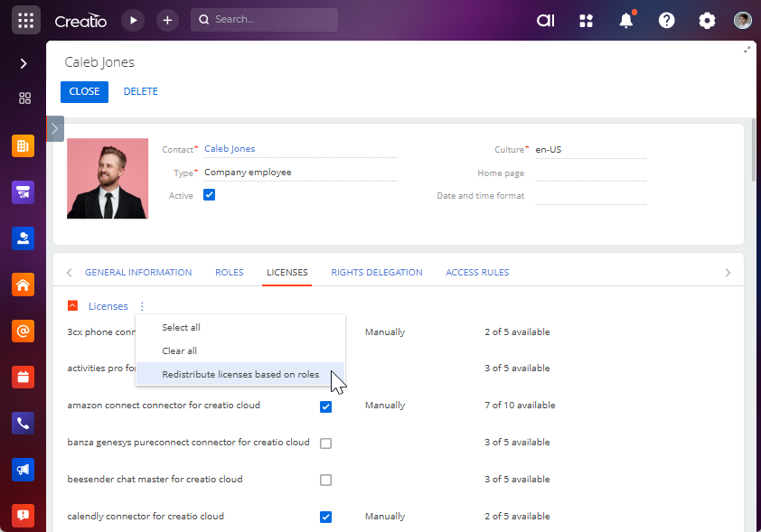
Task: Click the plus quick-add icon
Action: 167,20
